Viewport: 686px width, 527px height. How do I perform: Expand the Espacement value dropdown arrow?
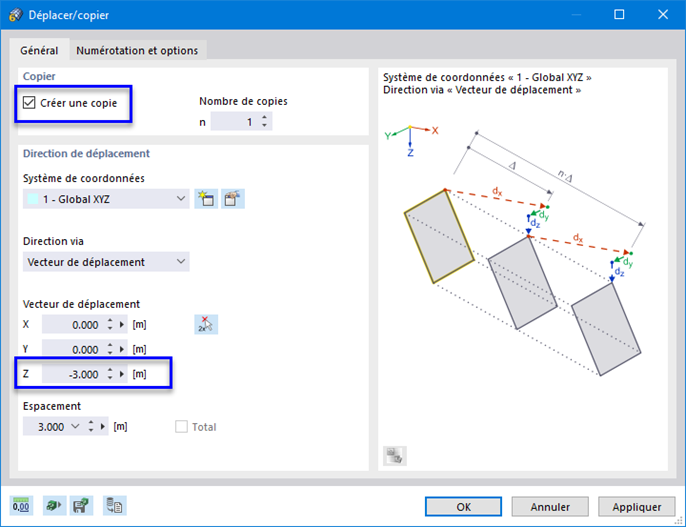pos(75,426)
